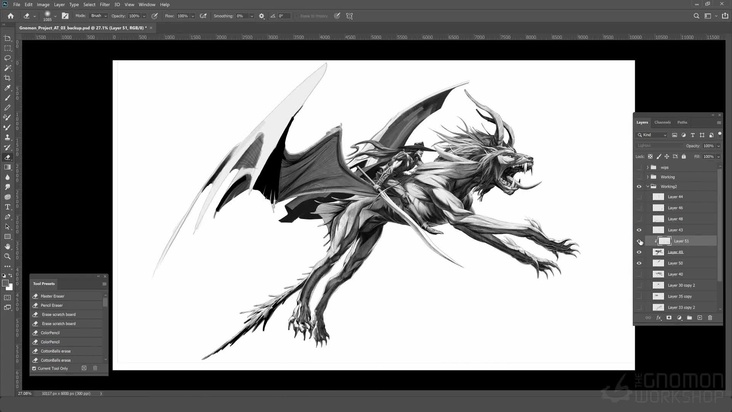The height and width of the screenshot is (412, 732).
Task: Select Layer 30 copy 2
Action: click(x=682, y=285)
